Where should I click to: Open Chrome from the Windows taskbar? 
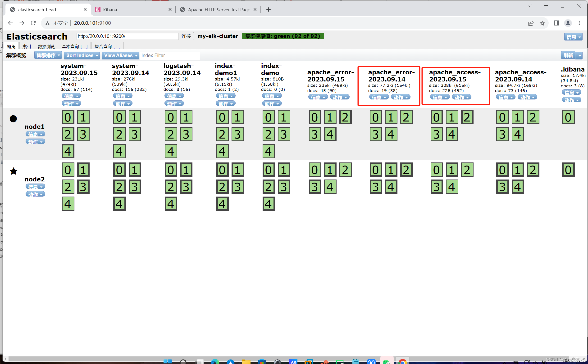tap(402, 361)
